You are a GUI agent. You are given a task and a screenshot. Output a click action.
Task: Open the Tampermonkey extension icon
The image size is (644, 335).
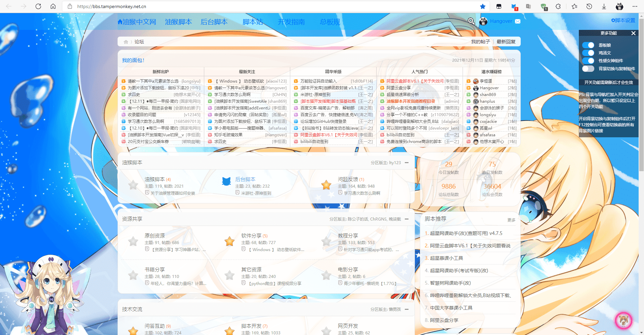tap(499, 6)
